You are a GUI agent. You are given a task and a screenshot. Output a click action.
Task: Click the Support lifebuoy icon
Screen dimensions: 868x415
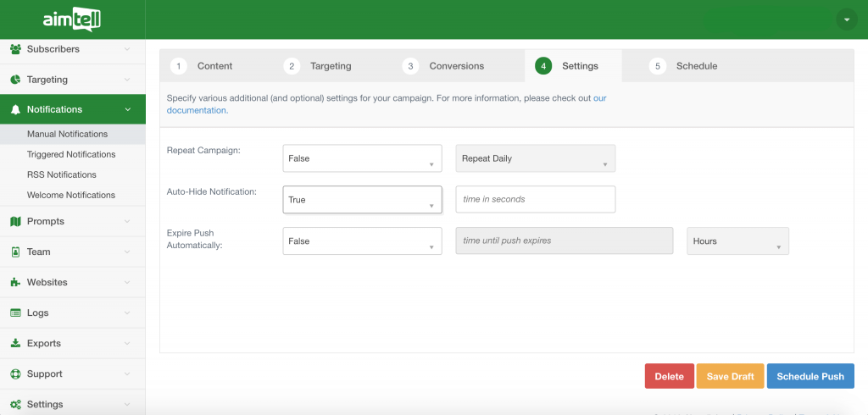point(15,374)
